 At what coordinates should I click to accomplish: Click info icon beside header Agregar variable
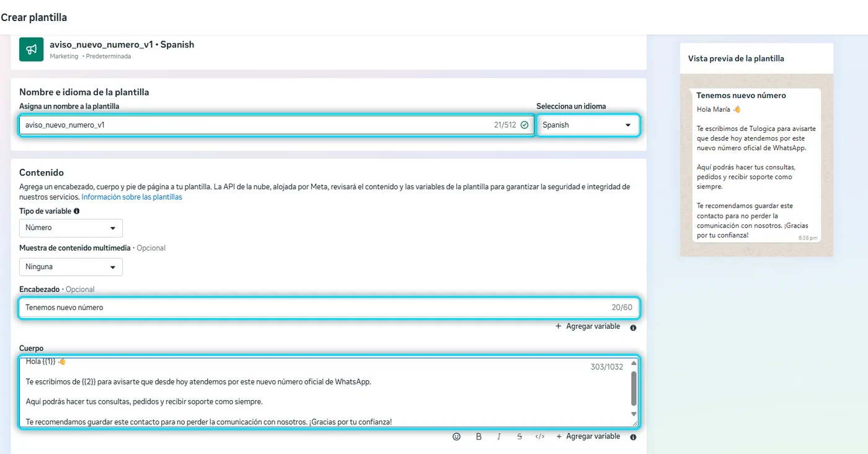(x=633, y=327)
